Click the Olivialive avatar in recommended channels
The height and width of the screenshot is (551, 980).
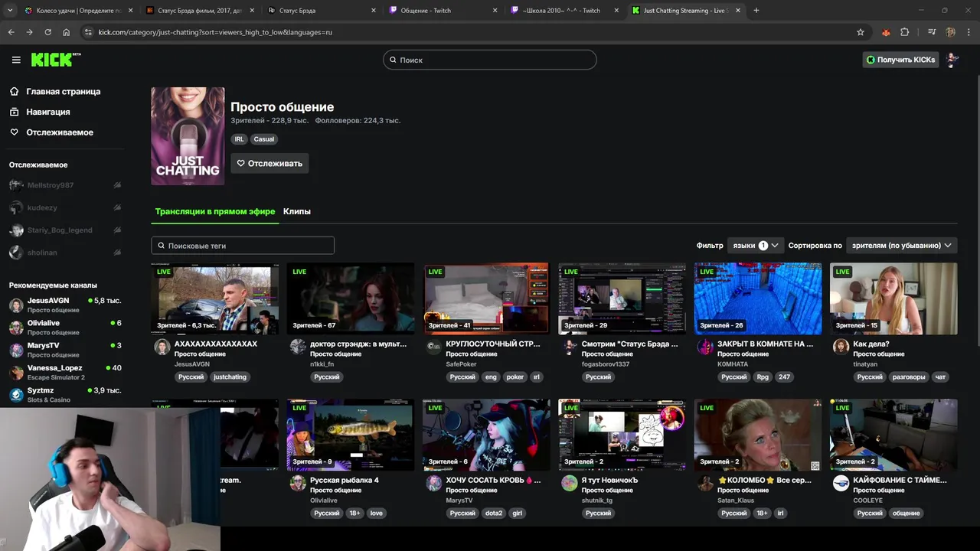click(16, 328)
